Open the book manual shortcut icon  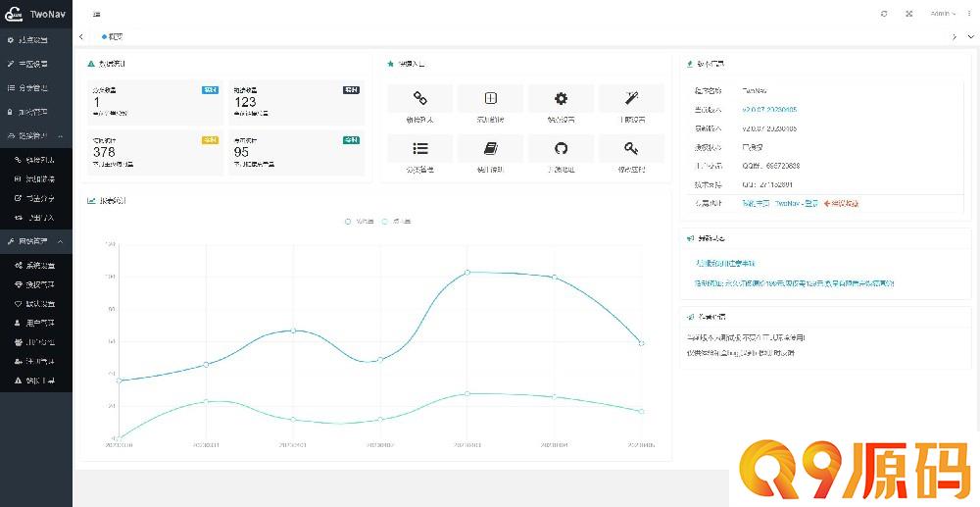click(x=490, y=148)
